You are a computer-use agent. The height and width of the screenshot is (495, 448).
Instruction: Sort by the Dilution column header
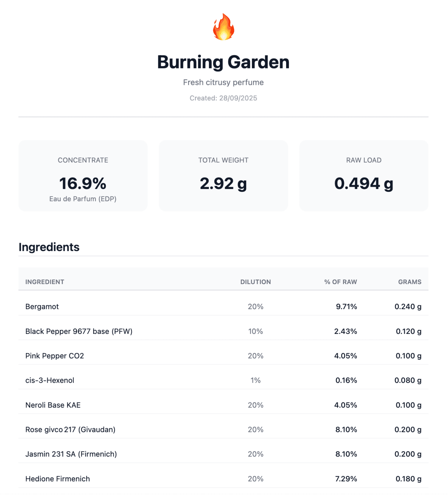point(256,282)
